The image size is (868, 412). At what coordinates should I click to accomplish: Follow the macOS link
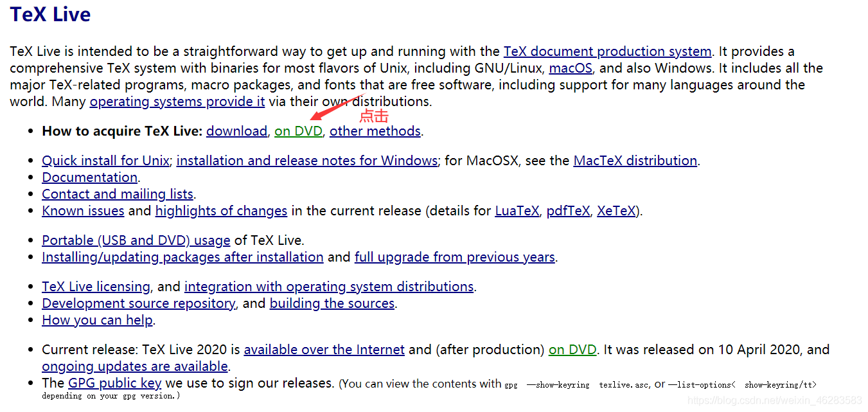pos(571,68)
